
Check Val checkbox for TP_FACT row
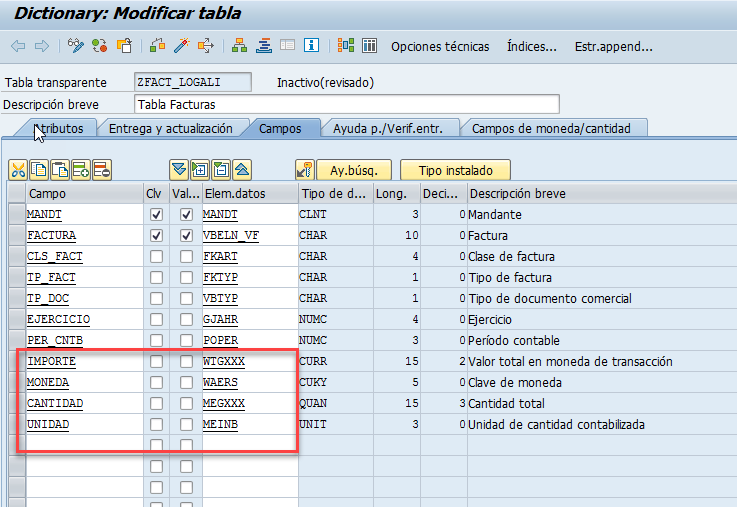coord(186,278)
